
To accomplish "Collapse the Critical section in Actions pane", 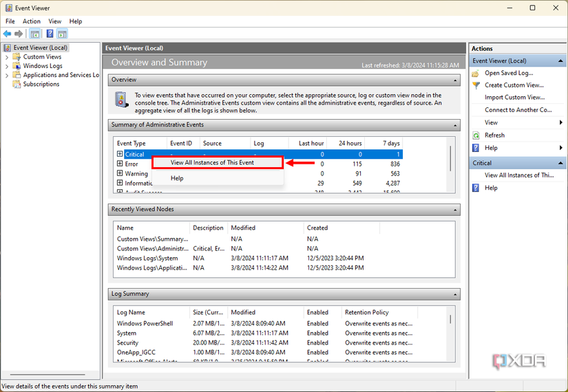I will pyautogui.click(x=561, y=163).
